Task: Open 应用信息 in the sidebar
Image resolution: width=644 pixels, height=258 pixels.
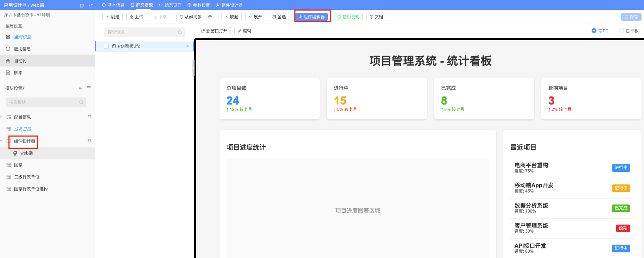Action: tap(47, 49)
